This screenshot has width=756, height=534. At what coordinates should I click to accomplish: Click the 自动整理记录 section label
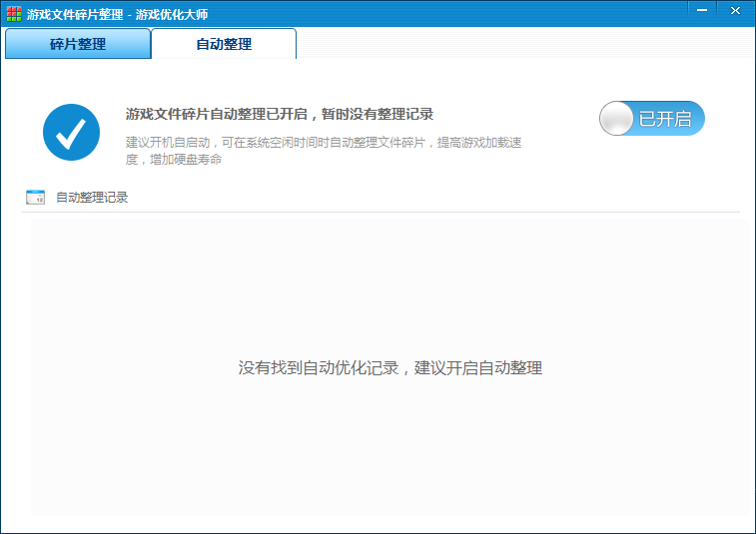point(92,197)
